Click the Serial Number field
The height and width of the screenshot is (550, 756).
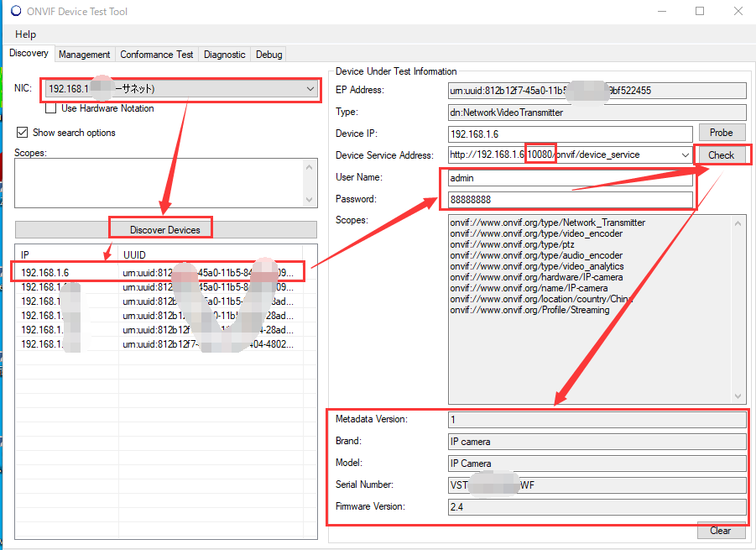pyautogui.click(x=597, y=485)
